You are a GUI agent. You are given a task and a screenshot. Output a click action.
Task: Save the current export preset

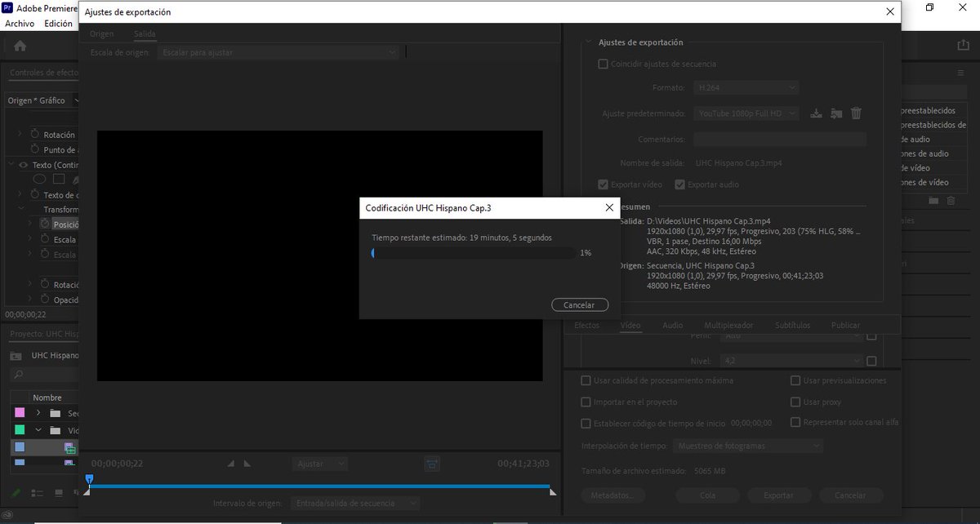(816, 113)
